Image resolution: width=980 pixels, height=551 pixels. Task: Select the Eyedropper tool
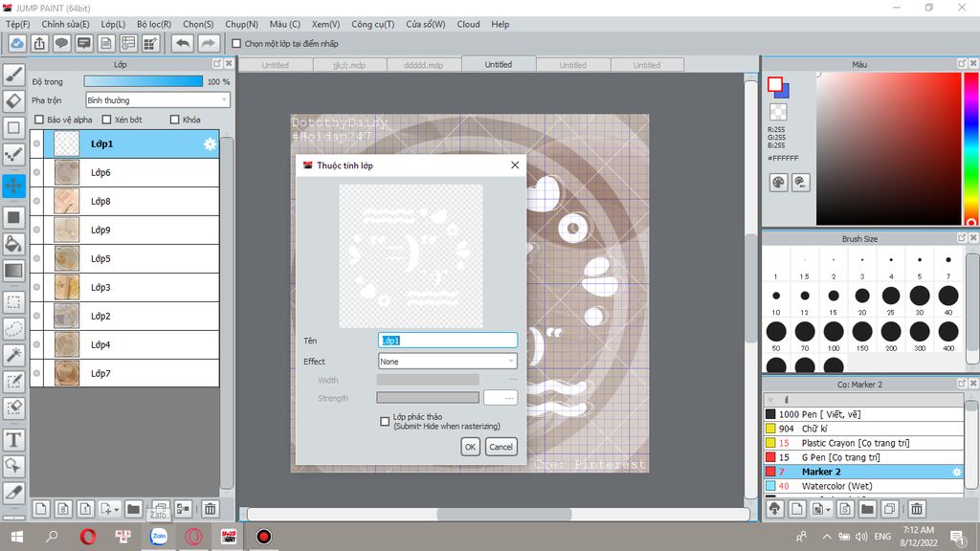(13, 493)
